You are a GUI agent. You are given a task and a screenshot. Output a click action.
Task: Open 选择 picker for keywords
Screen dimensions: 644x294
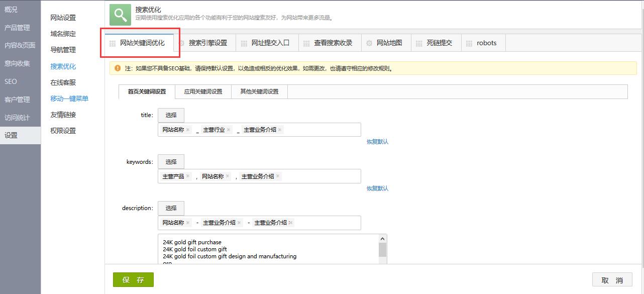tap(171, 162)
